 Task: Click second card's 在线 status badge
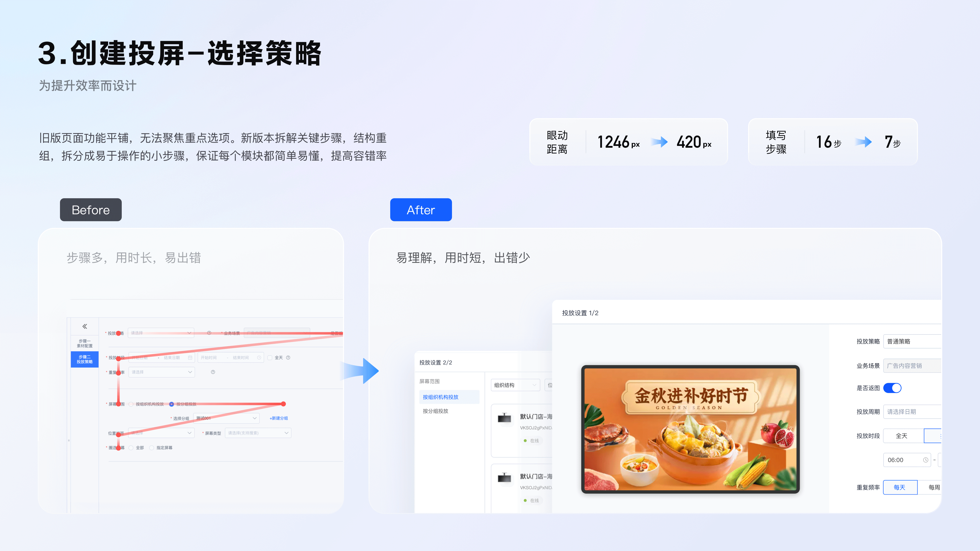(x=531, y=500)
